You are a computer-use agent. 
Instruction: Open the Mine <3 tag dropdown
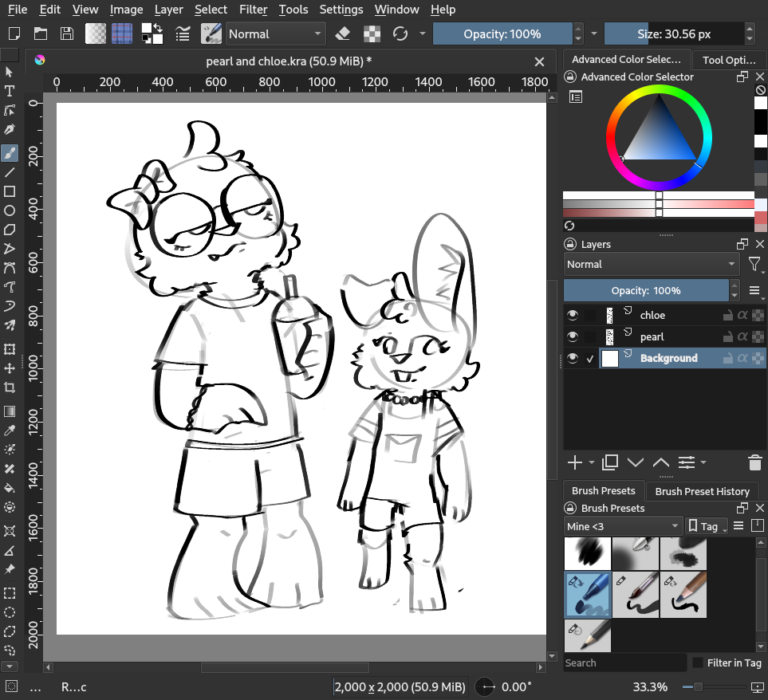click(623, 525)
